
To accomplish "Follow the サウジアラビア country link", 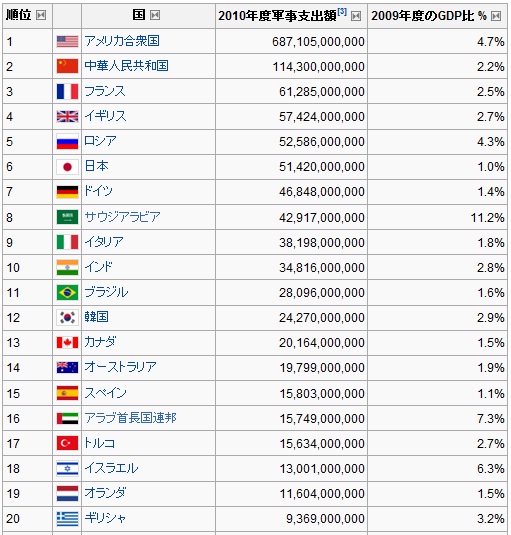I will click(122, 217).
